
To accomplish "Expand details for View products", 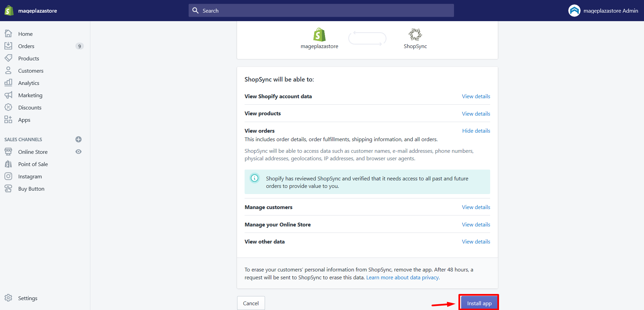I will 476,114.
